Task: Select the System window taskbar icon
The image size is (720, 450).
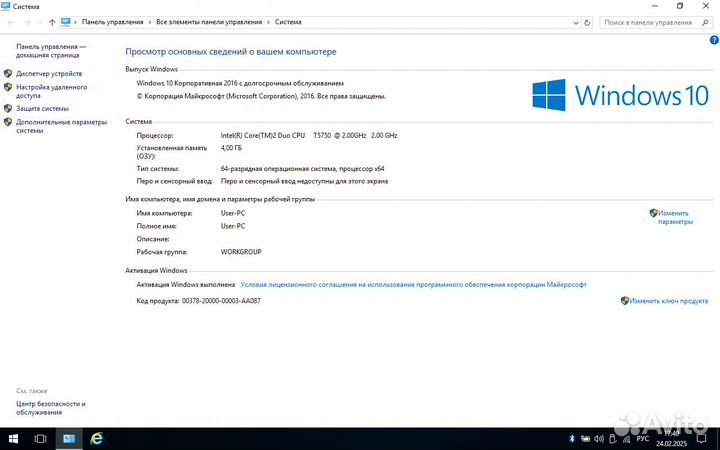Action: 69,439
